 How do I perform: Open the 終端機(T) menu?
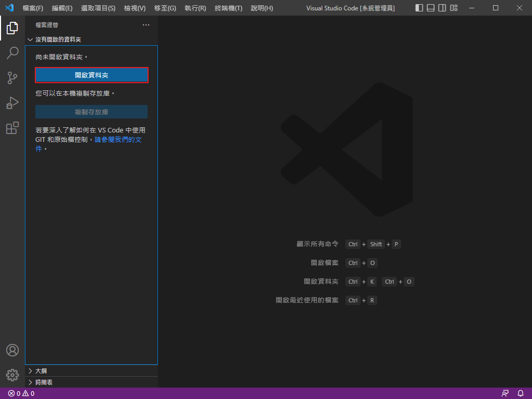pos(228,8)
